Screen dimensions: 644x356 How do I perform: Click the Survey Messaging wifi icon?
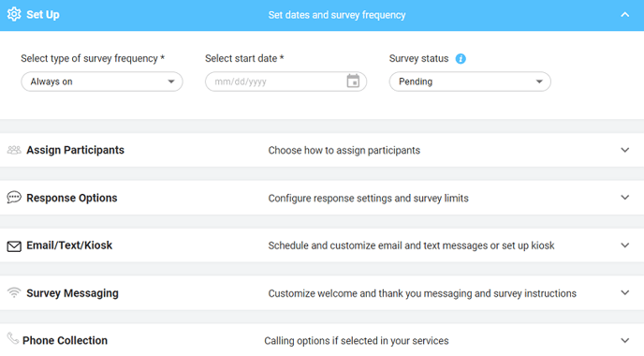pos(14,292)
